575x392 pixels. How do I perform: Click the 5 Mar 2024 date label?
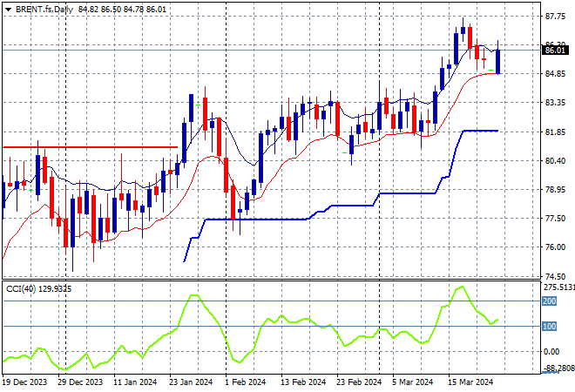pyautogui.click(x=413, y=382)
